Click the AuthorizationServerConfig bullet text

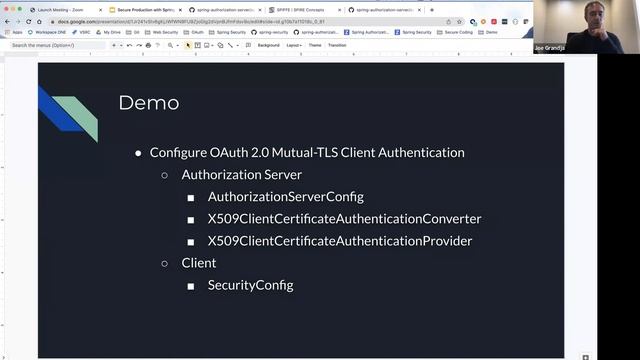click(x=286, y=197)
